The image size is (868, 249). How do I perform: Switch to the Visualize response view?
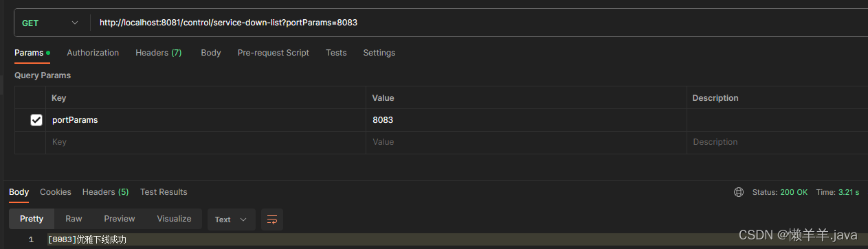[x=174, y=219]
